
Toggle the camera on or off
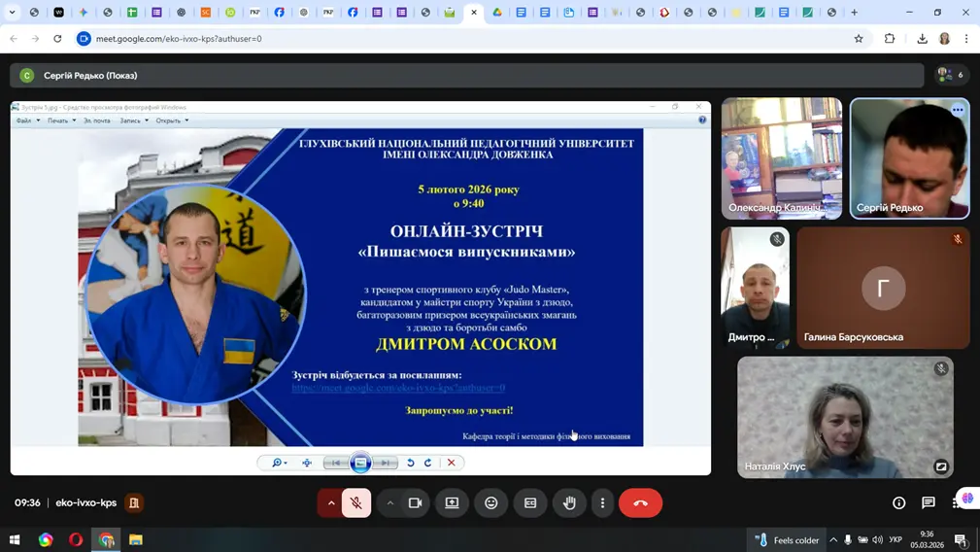415,502
